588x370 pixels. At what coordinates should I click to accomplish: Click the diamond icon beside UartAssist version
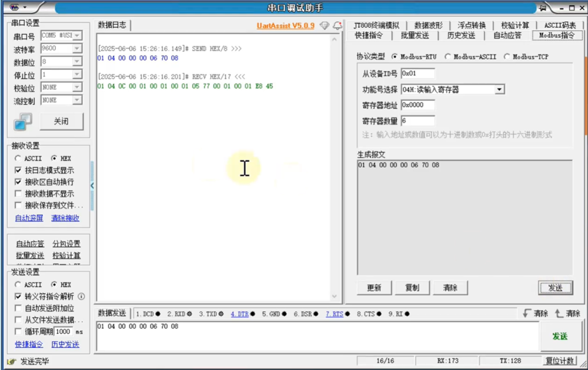point(324,26)
